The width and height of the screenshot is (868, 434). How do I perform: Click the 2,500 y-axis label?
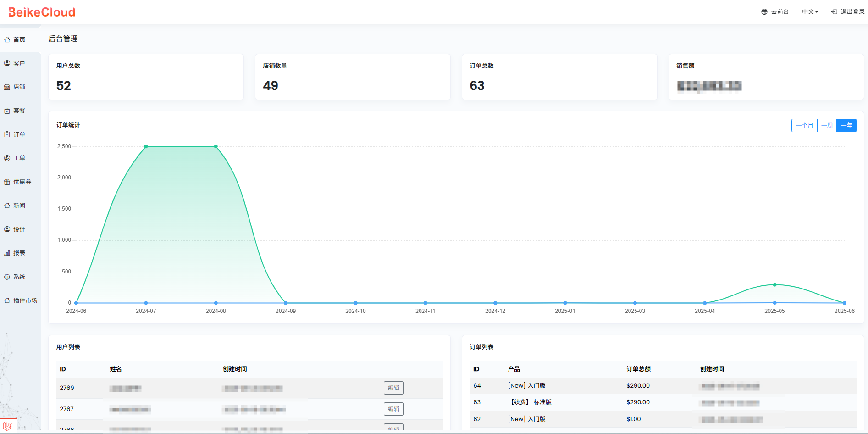tap(64, 146)
